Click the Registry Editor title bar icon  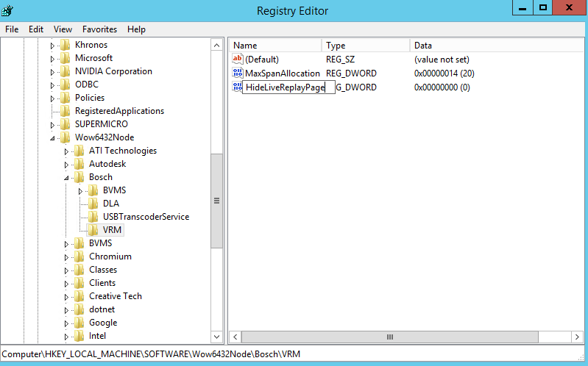click(7, 10)
